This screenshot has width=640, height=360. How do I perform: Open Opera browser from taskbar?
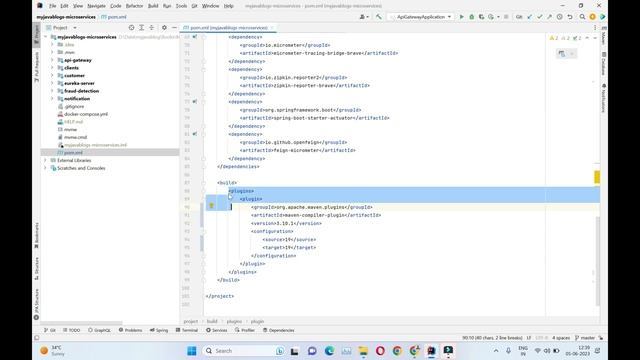pyautogui.click(x=380, y=351)
